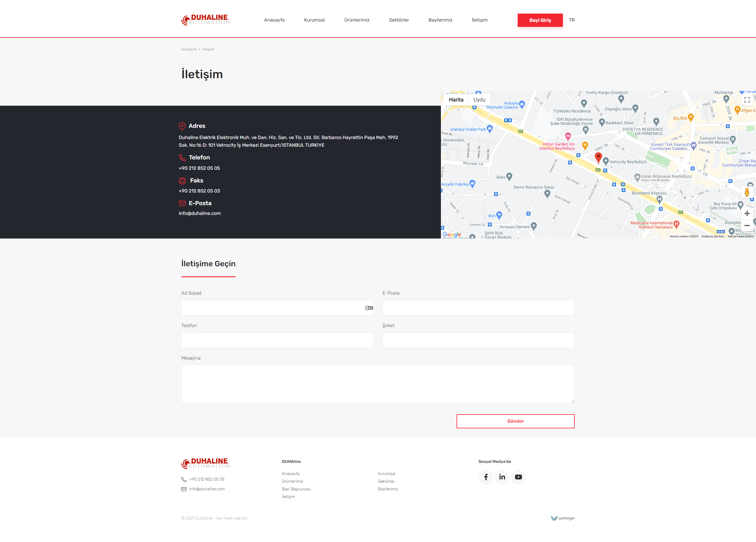Click footer phone number +90 212 852 05 05
756x542 pixels.
click(207, 479)
